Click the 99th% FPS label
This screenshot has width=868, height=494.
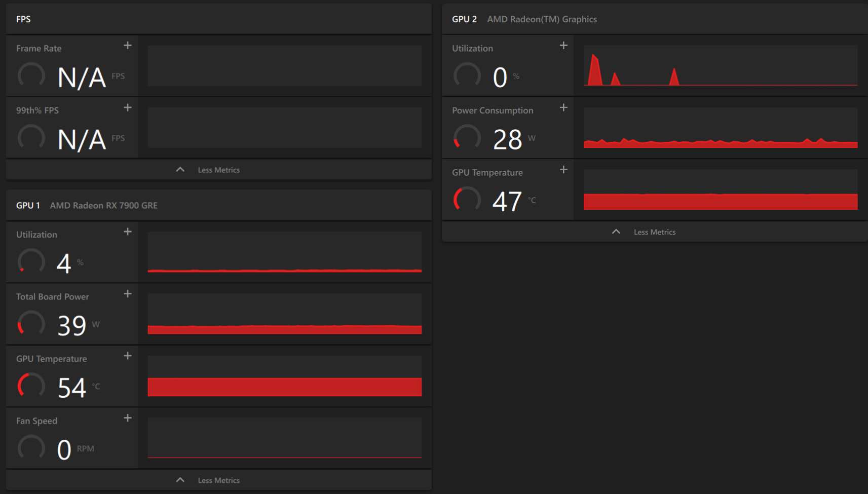click(x=37, y=110)
